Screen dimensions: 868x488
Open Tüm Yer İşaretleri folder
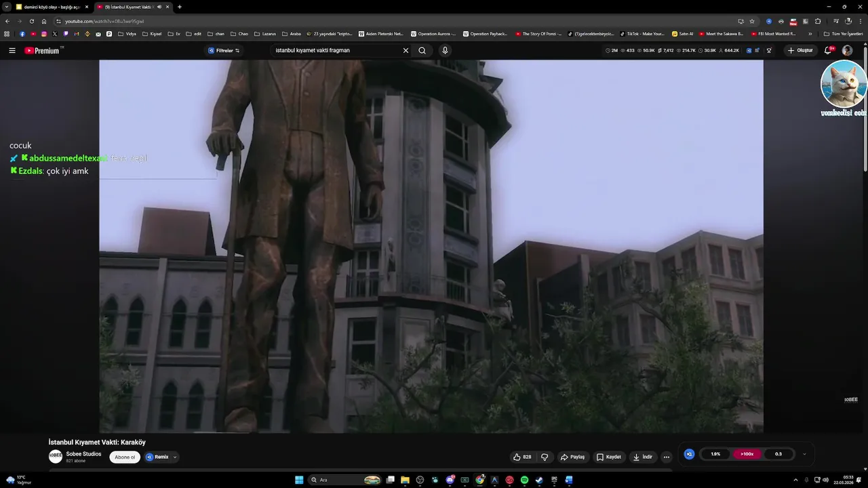[843, 34]
